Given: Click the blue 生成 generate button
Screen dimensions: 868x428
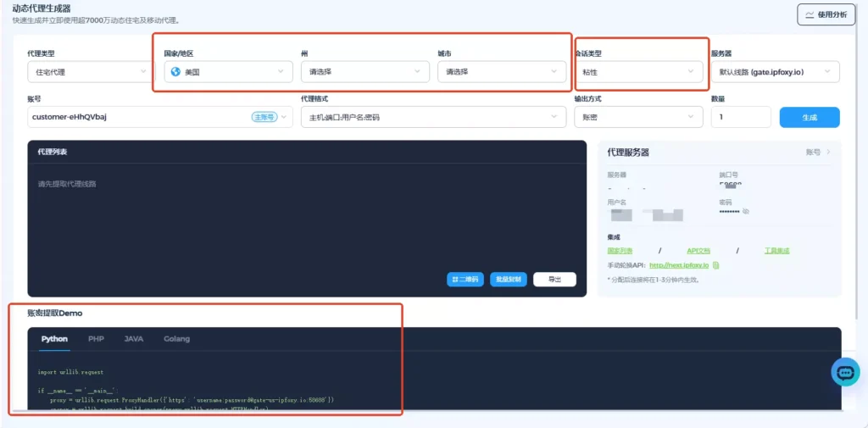Looking at the screenshot, I should click(x=809, y=117).
